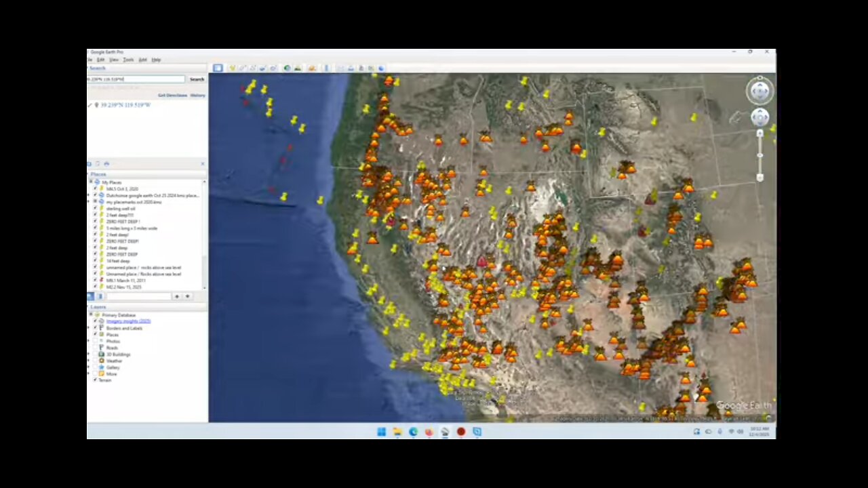
Task: Open the Windows Start menu
Action: [x=381, y=432]
